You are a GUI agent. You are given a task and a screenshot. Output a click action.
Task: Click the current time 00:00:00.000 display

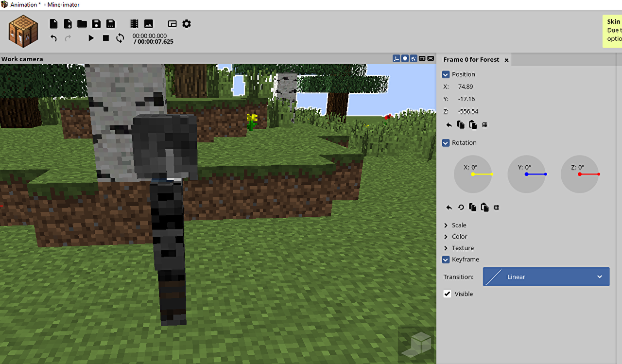[x=150, y=36]
